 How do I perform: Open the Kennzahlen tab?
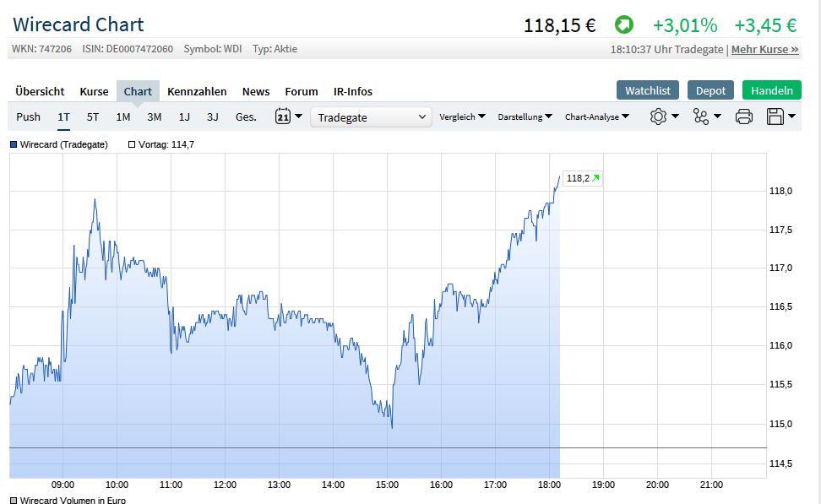click(197, 91)
